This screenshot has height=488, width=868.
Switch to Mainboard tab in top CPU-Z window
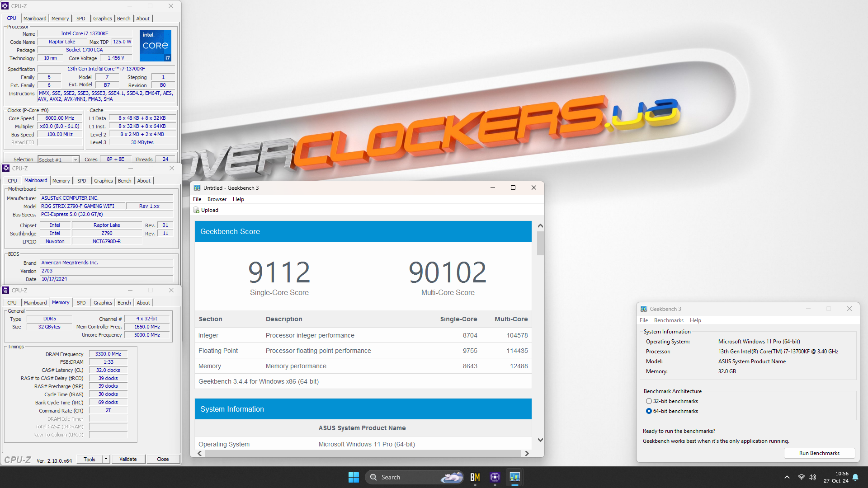(35, 19)
